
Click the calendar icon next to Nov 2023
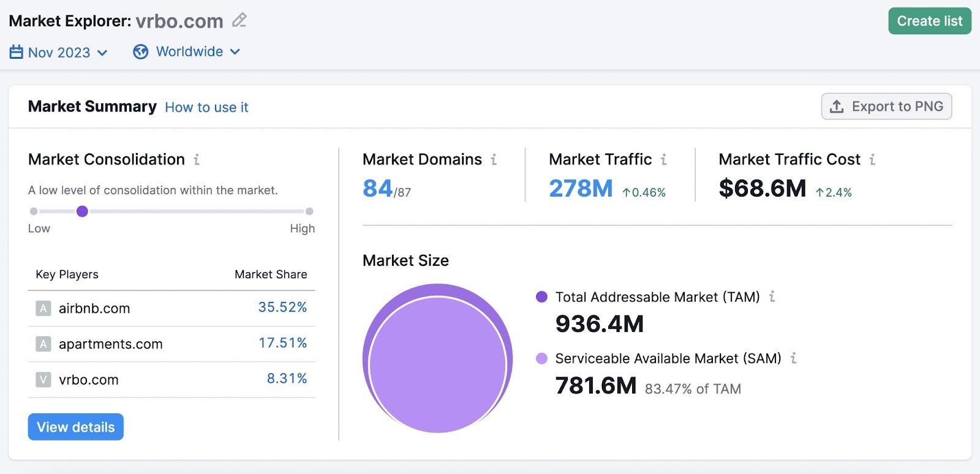tap(17, 52)
